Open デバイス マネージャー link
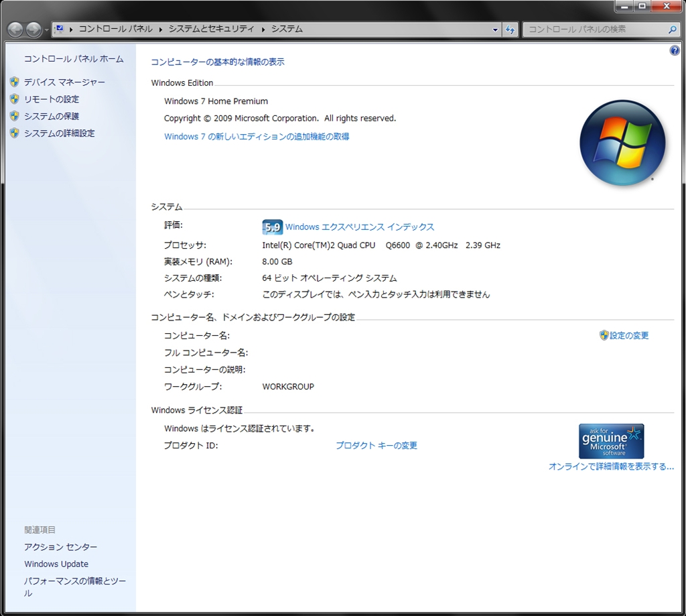Image resolution: width=686 pixels, height=616 pixels. tap(64, 82)
